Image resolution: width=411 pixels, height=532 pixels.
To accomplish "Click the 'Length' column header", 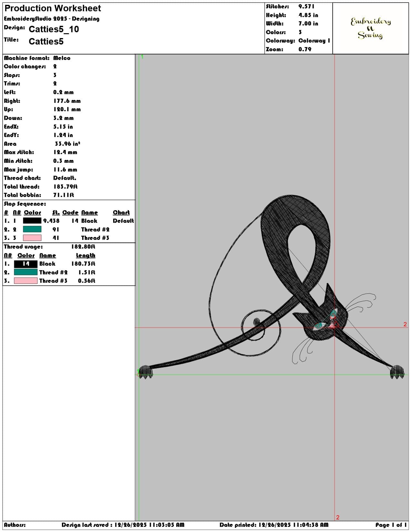I will pyautogui.click(x=85, y=255).
